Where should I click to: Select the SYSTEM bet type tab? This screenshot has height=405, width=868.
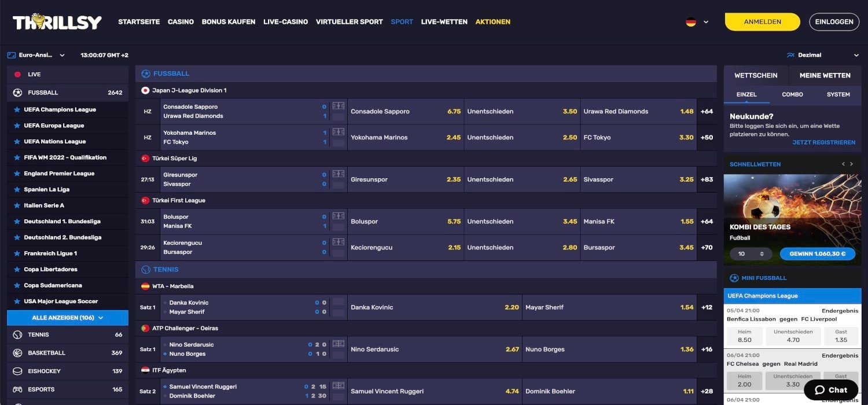click(838, 94)
